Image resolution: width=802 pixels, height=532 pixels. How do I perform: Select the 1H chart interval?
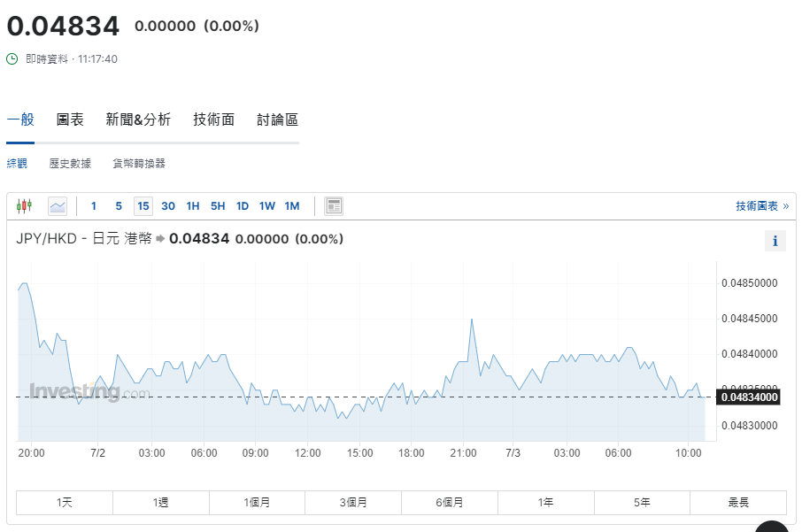[x=193, y=206]
